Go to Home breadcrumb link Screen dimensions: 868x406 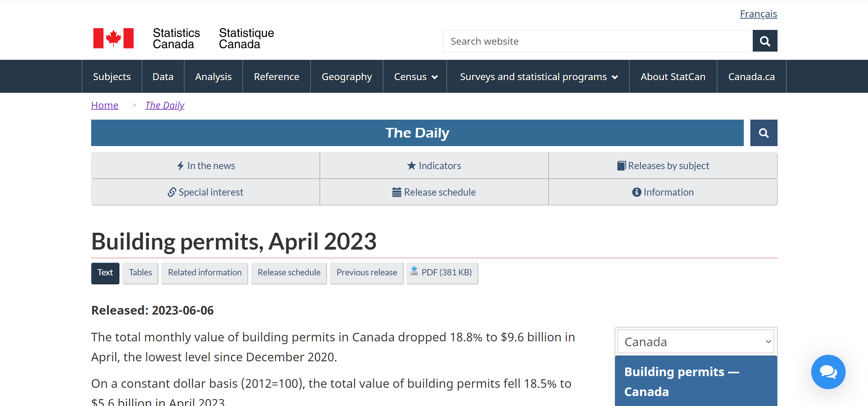(105, 105)
